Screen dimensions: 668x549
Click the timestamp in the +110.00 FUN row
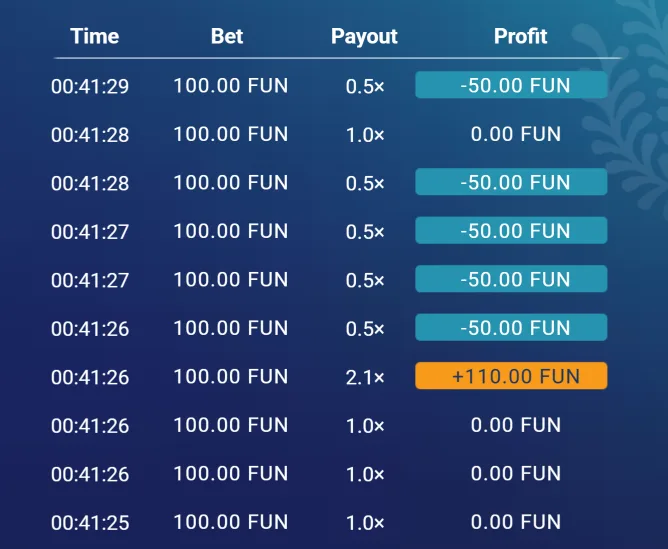(x=90, y=377)
